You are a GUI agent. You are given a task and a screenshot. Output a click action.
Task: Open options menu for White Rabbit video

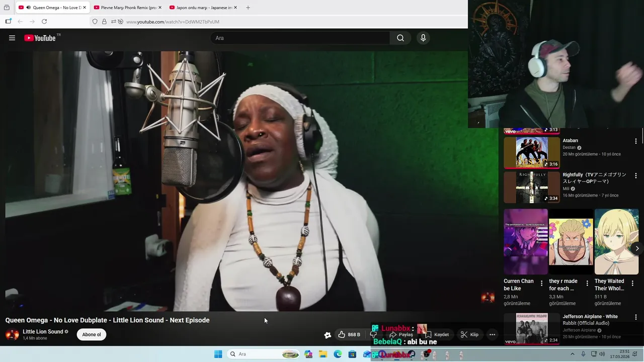click(636, 317)
